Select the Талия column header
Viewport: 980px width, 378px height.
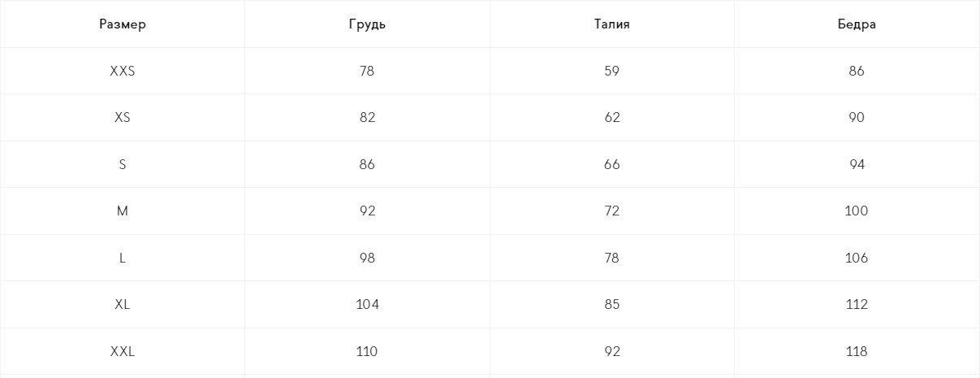click(612, 24)
